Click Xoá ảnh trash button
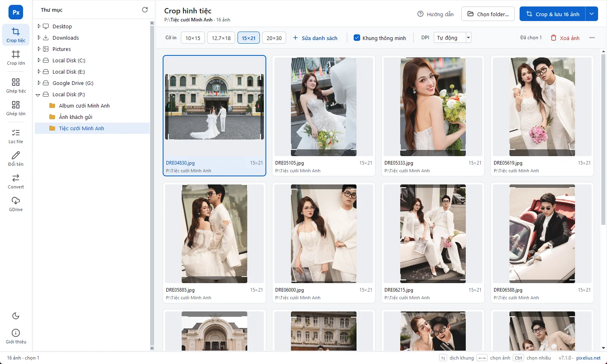This screenshot has height=364, width=607. pyautogui.click(x=565, y=38)
